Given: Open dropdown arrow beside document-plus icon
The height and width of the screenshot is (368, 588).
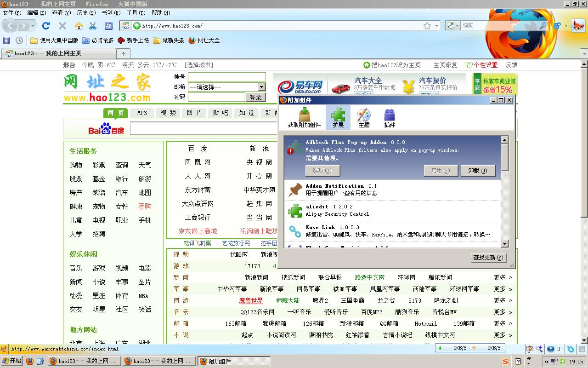Looking at the screenshot, I should [x=566, y=26].
